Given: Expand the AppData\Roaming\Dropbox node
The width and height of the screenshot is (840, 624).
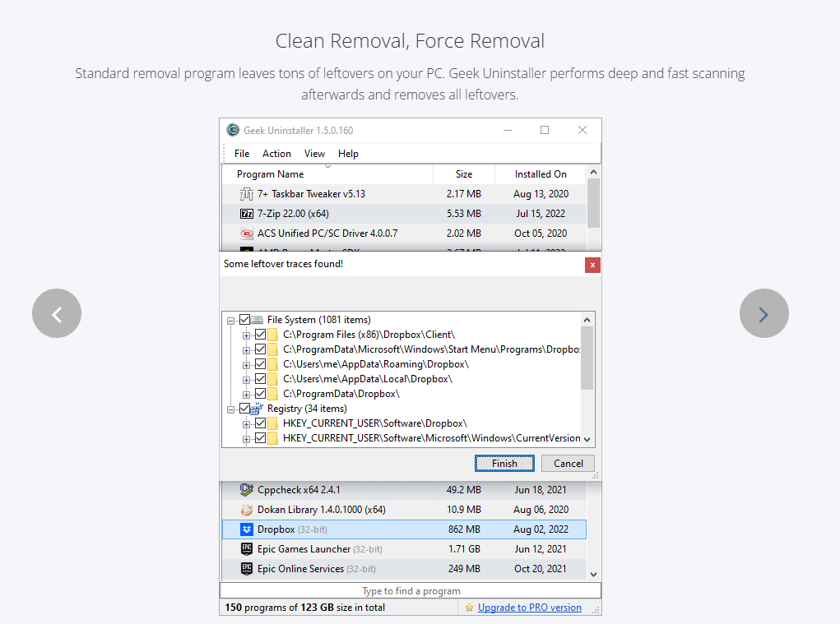Looking at the screenshot, I should point(247,366).
